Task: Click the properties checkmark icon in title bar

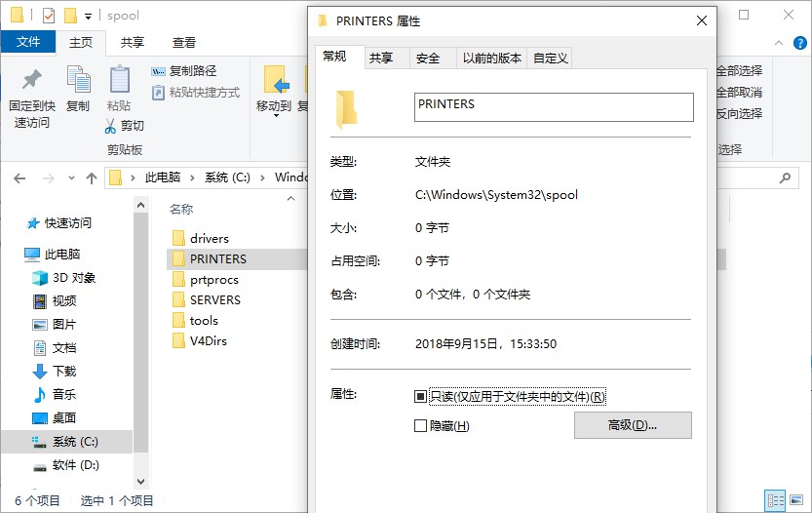Action: tap(48, 16)
